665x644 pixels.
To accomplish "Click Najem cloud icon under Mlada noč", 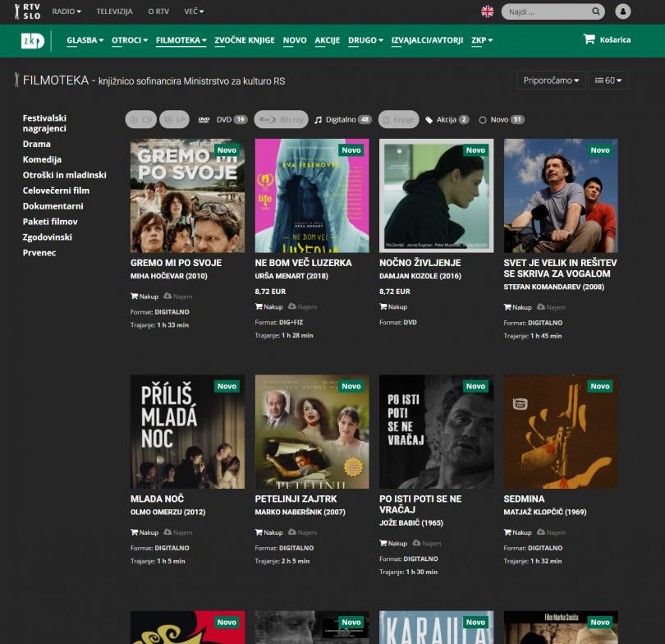I will [x=167, y=531].
